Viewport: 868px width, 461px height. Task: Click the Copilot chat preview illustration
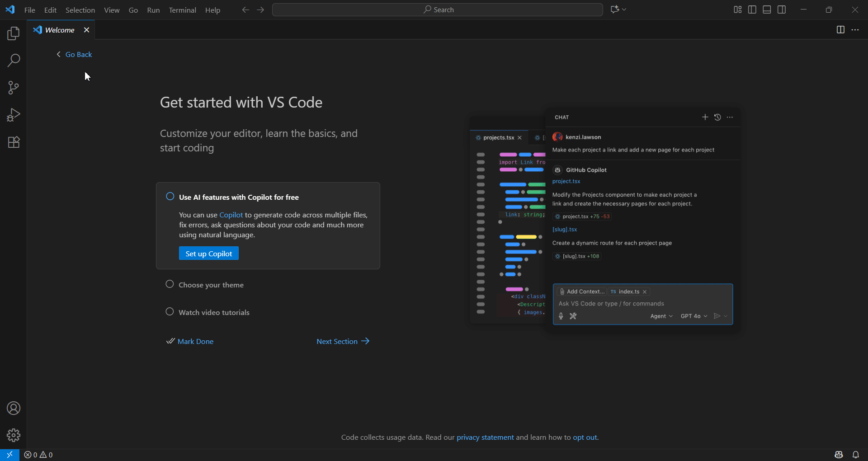604,220
